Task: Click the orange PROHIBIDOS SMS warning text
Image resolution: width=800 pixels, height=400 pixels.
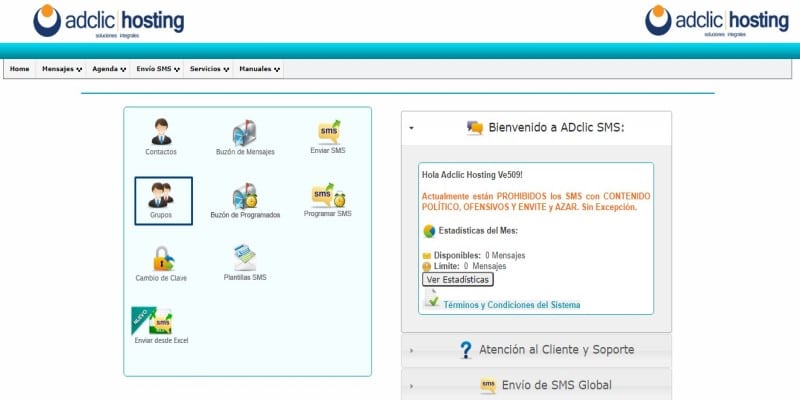Action: (536, 202)
